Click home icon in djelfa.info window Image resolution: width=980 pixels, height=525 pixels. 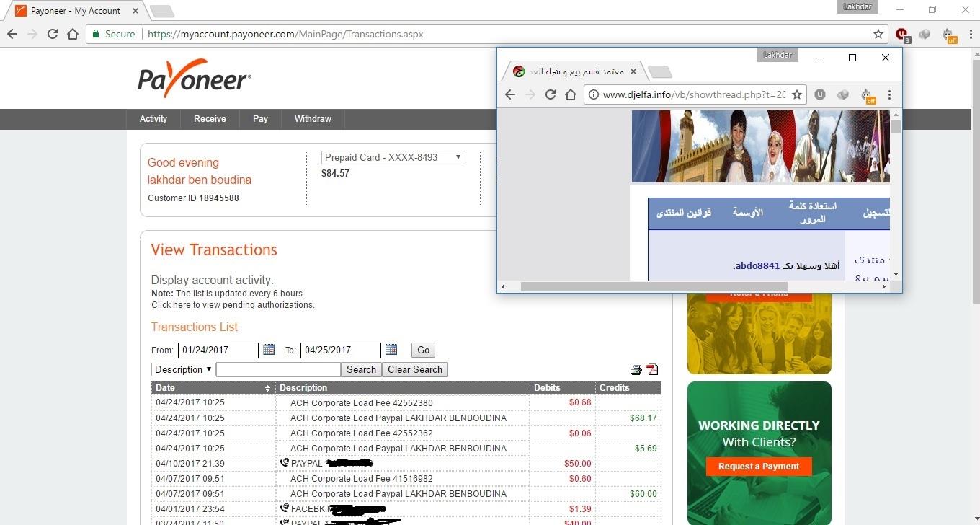[570, 94]
